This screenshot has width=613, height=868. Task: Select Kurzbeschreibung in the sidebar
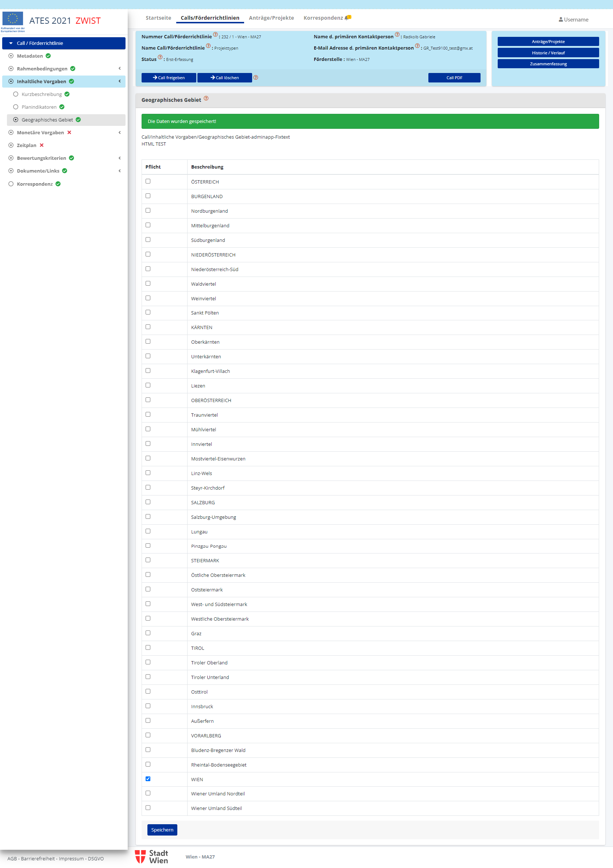42,94
